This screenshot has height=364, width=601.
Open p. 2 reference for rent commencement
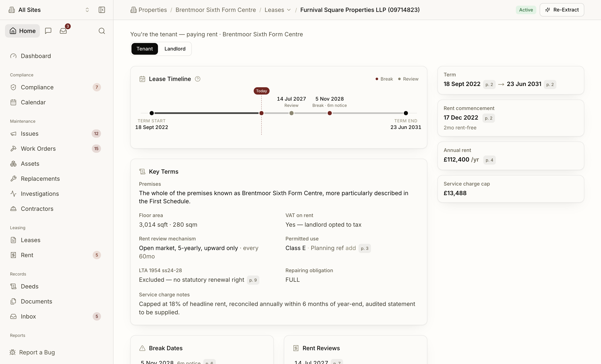tap(489, 118)
